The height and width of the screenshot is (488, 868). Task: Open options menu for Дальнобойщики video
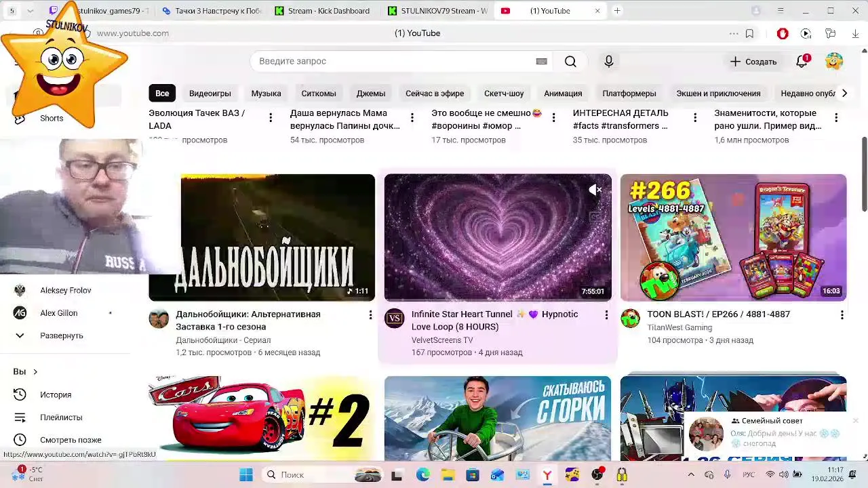[x=370, y=315]
